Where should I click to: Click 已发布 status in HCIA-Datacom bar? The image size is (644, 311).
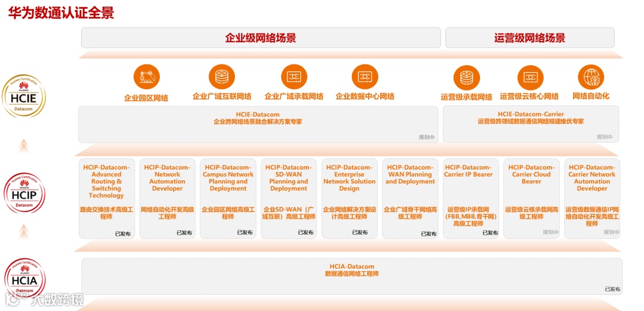click(613, 289)
